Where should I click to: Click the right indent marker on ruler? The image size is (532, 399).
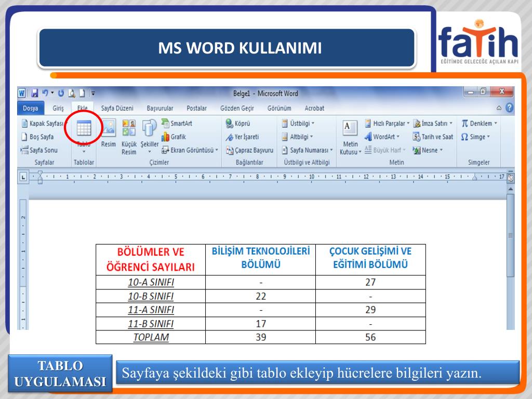[x=475, y=178]
